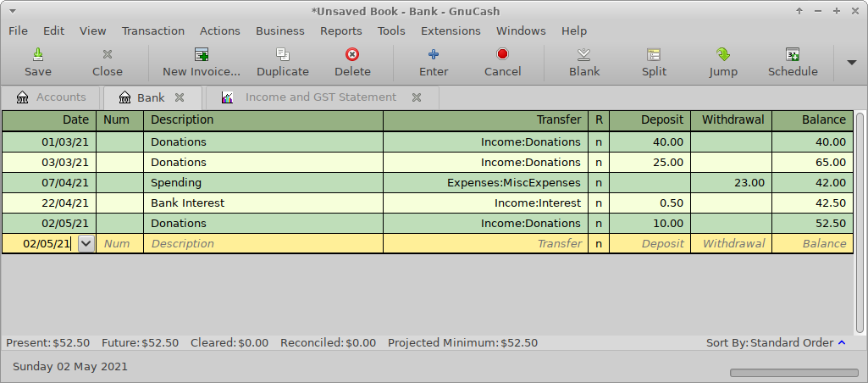Screen dimensions: 868x383
Task: Click the Enter transaction icon
Action: coord(434,54)
